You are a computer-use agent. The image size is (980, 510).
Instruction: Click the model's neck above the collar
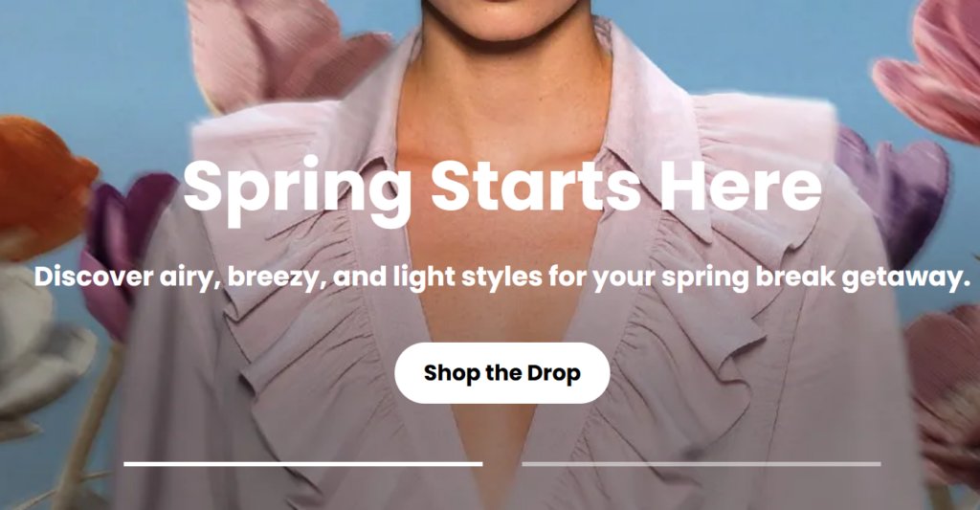click(500, 81)
